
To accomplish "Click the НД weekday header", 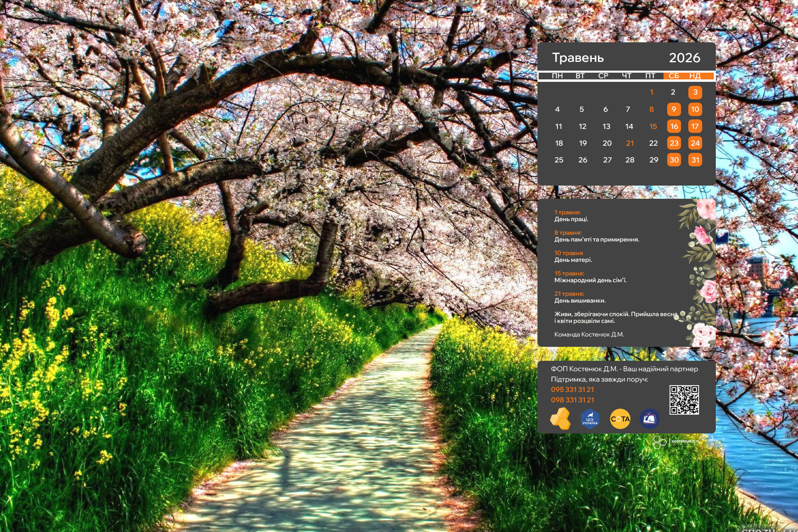I will pyautogui.click(x=695, y=76).
